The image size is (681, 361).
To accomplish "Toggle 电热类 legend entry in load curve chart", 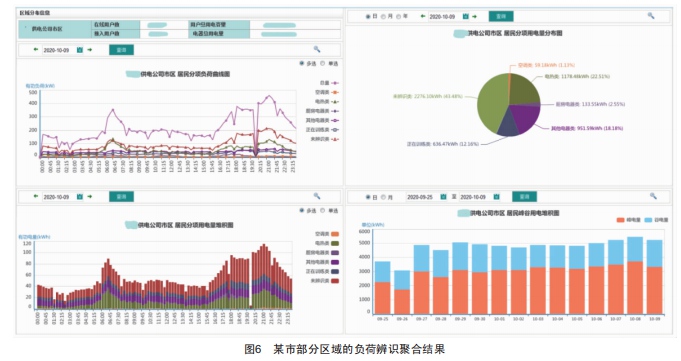I will (327, 102).
